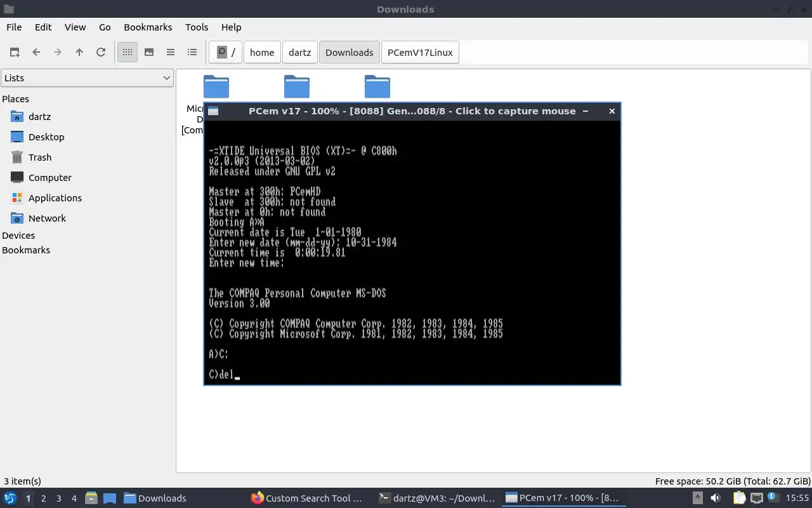Viewport: 812px width, 508px height.
Task: Open the root path button
Action: pos(226,52)
